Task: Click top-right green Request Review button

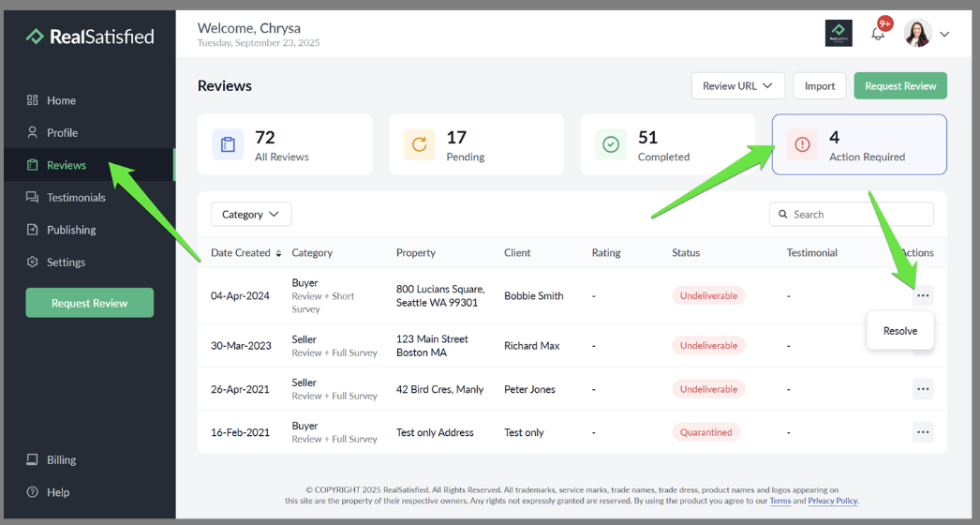Action: pyautogui.click(x=900, y=85)
